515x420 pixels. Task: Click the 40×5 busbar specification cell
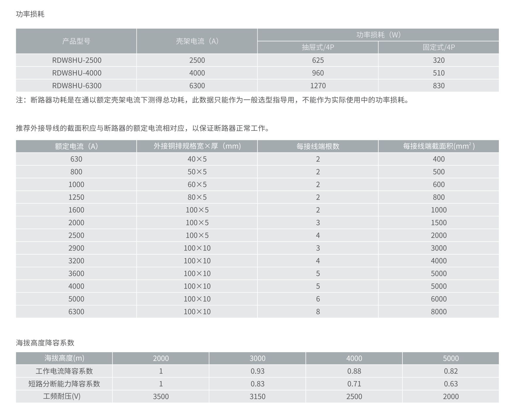(197, 159)
